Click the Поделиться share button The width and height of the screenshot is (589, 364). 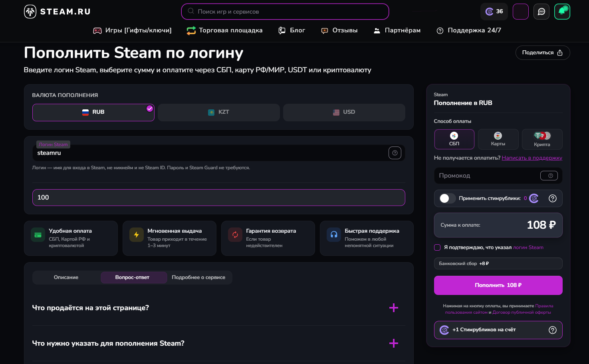coord(543,53)
